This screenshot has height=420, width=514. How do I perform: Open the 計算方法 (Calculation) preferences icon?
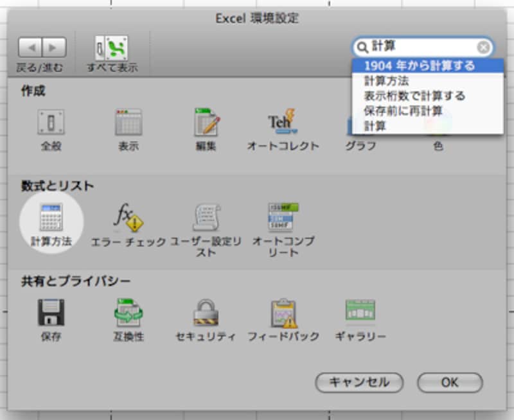tap(51, 219)
